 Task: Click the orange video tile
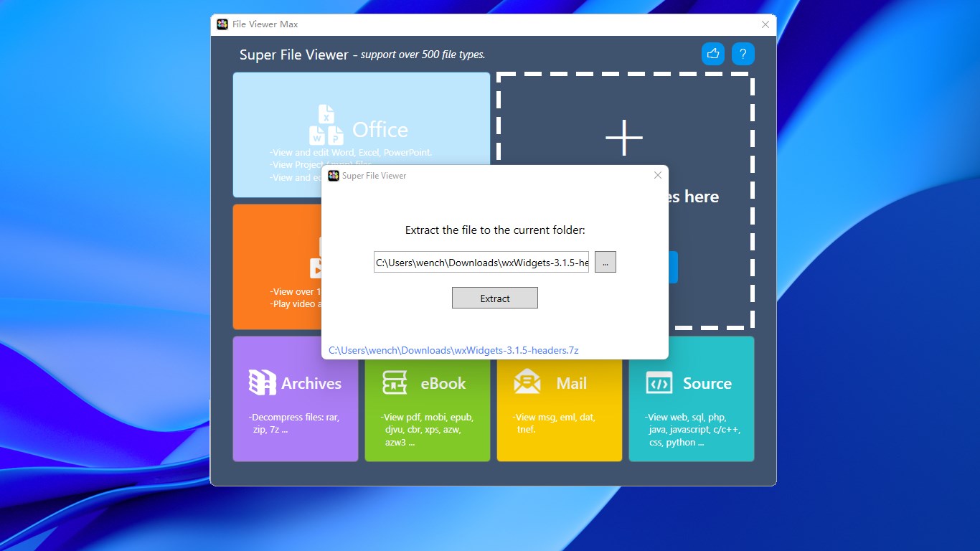tap(277, 267)
